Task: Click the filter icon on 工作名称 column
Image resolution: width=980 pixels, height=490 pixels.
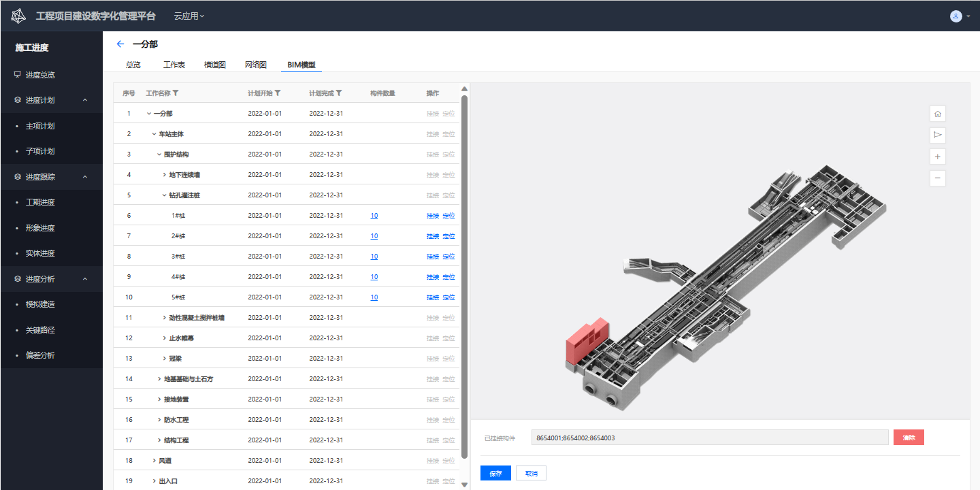Action: click(176, 93)
